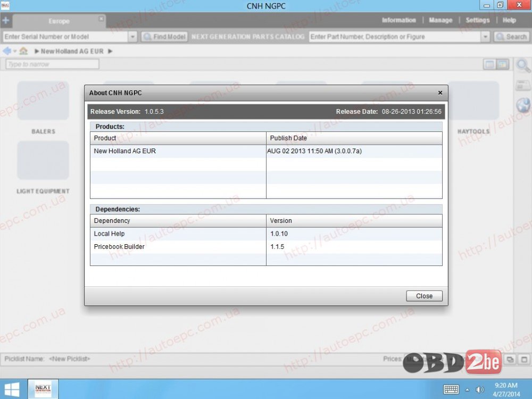Select the New Holland AG EUR breadcrumb

(x=72, y=51)
